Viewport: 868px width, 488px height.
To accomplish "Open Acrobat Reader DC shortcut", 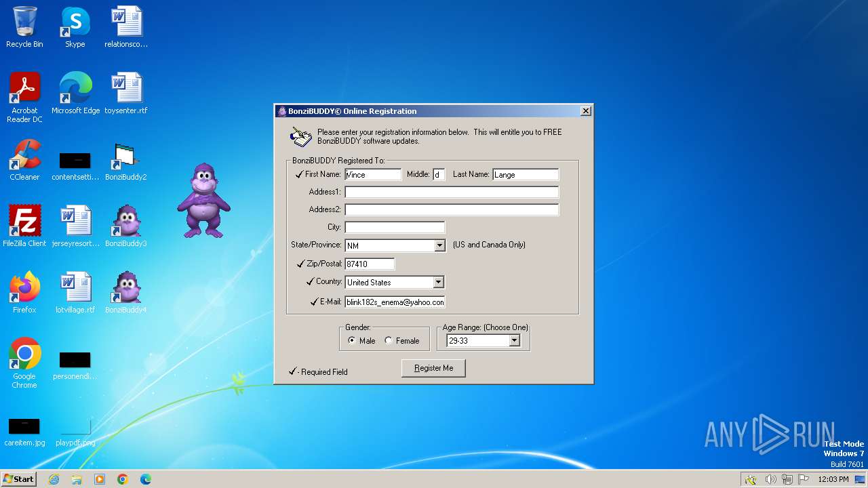I will click(24, 98).
